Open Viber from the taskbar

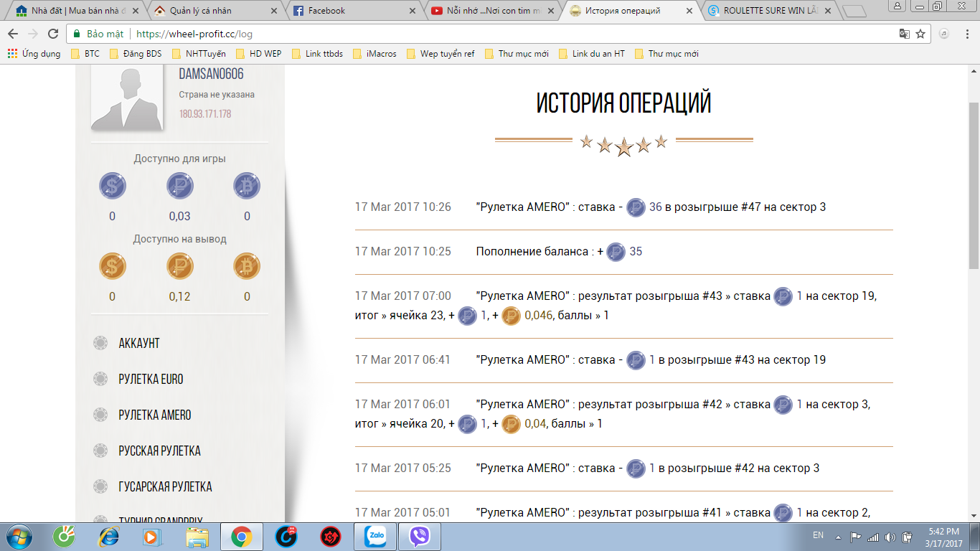pyautogui.click(x=420, y=537)
